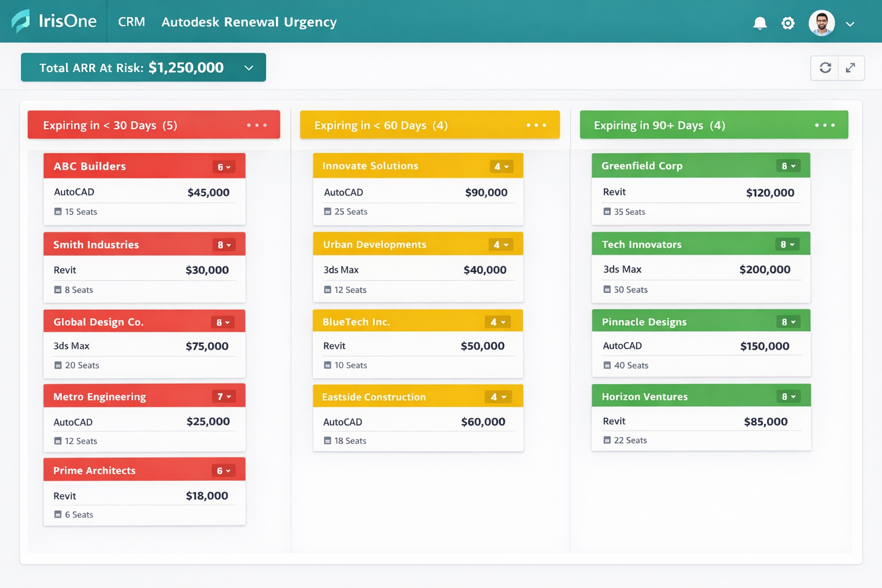This screenshot has height=588, width=882.
Task: Click the seats icon on Pinnacle Designs card
Action: pos(607,365)
